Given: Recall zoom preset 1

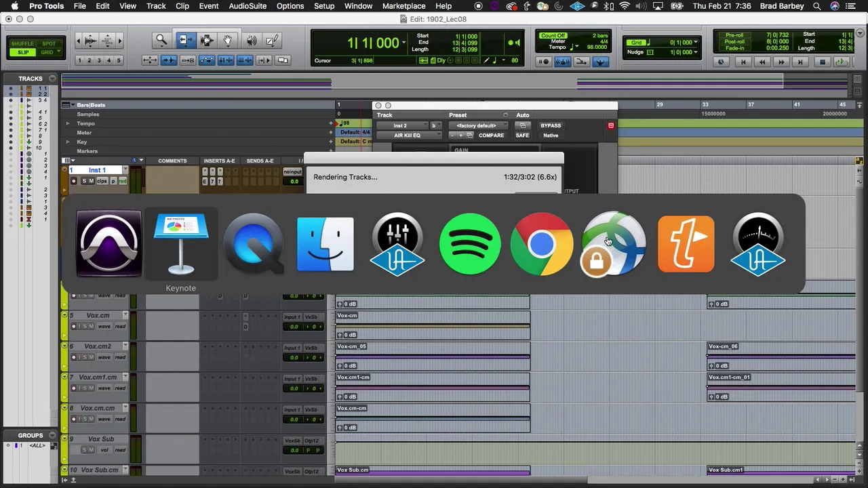Looking at the screenshot, I should [79, 60].
